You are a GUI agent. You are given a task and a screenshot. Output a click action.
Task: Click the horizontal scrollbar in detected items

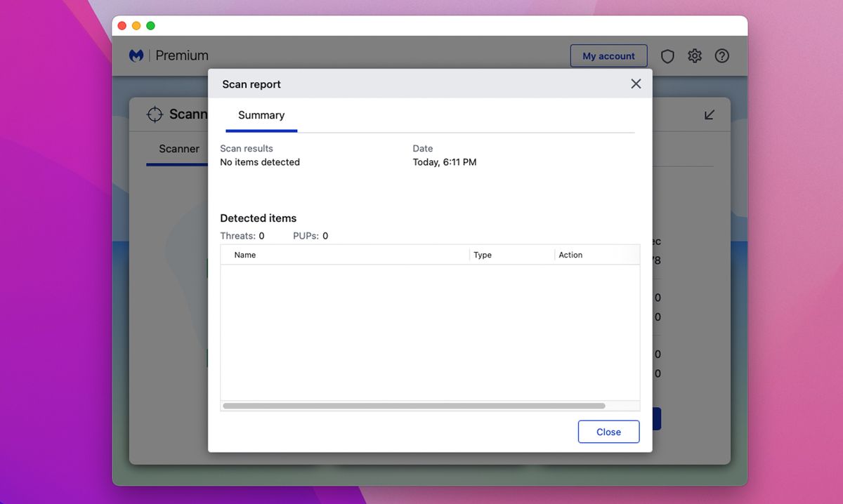pyautogui.click(x=414, y=406)
